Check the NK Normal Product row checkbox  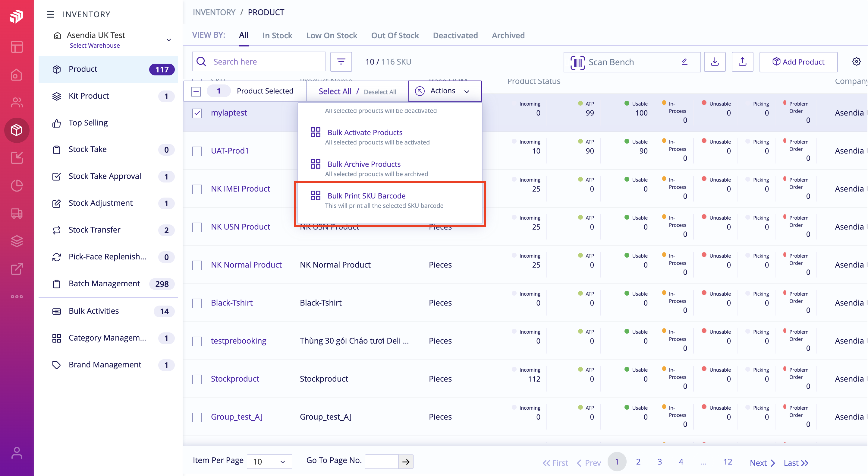click(197, 265)
